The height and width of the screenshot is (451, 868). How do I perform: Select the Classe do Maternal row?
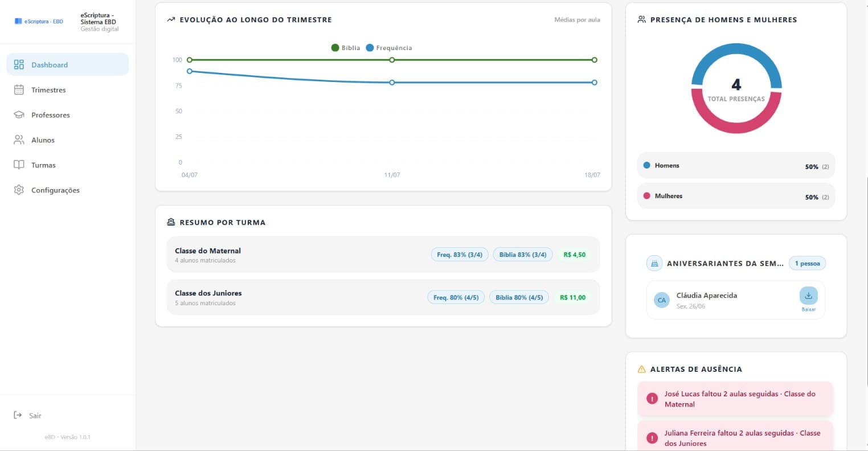[383, 255]
